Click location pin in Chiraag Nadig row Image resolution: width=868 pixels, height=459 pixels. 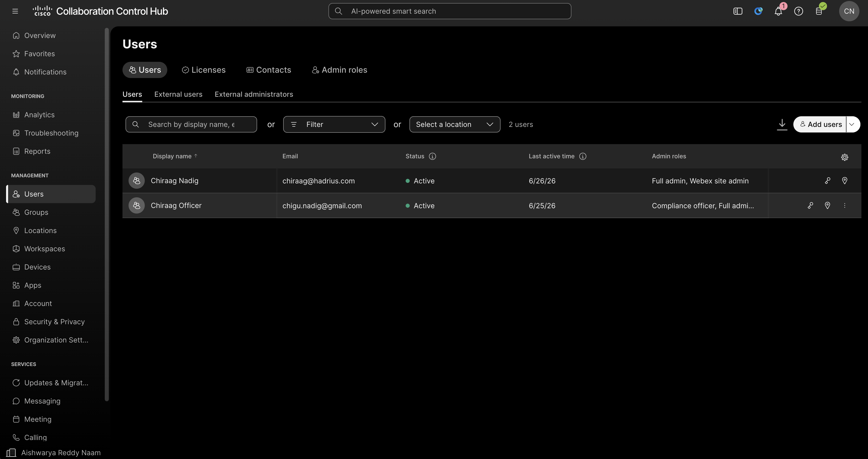click(x=844, y=181)
